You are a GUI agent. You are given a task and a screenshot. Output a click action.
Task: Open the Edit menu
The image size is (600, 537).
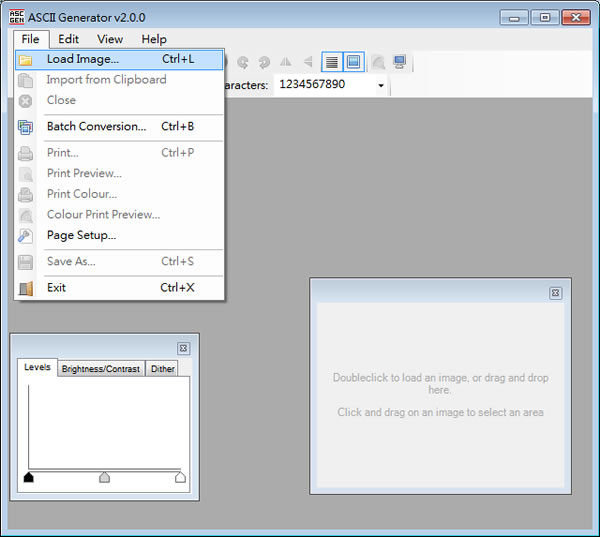[68, 39]
